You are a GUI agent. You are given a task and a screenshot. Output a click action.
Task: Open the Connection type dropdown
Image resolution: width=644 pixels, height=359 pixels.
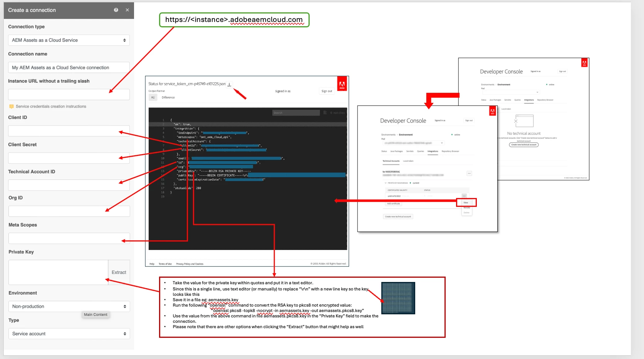tap(69, 40)
